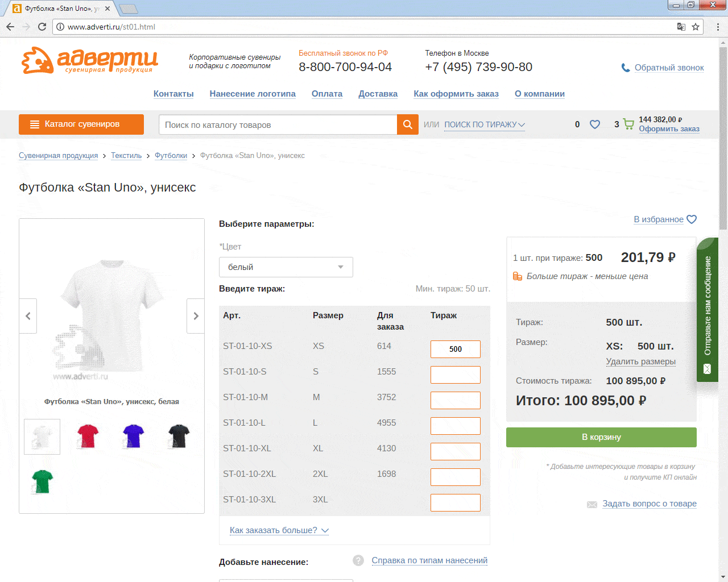Add product with 'В корзину' button

[601, 437]
